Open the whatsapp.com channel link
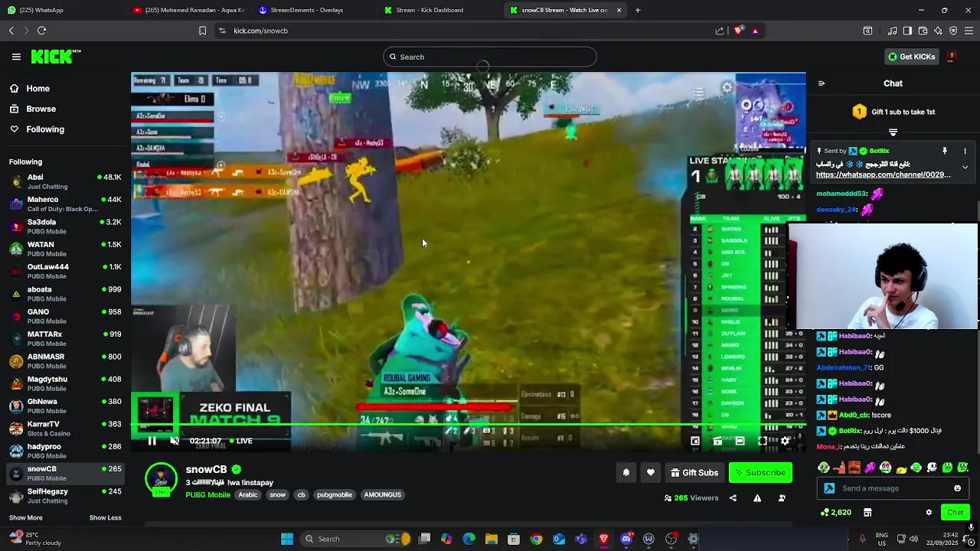The height and width of the screenshot is (551, 980). click(x=883, y=174)
